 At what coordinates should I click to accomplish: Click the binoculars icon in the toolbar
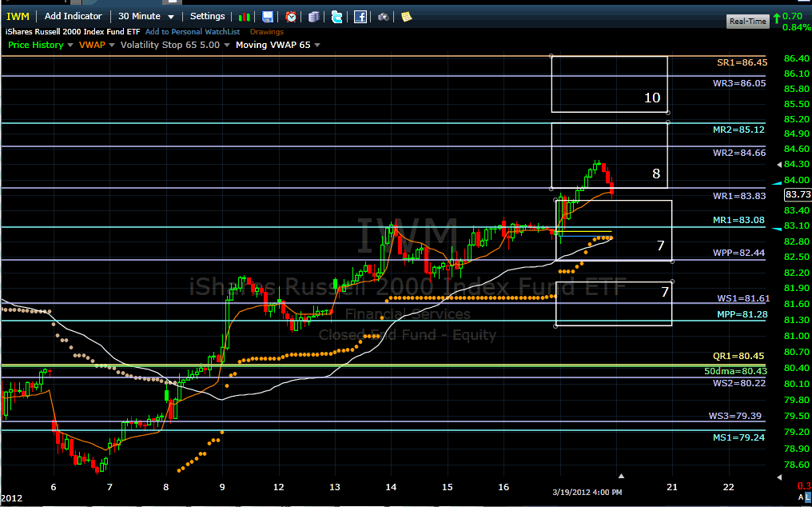384,16
